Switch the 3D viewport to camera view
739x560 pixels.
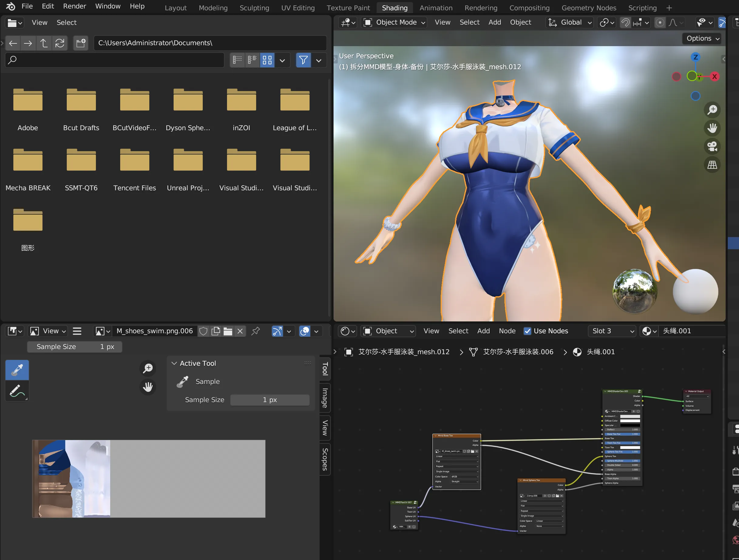(x=712, y=146)
